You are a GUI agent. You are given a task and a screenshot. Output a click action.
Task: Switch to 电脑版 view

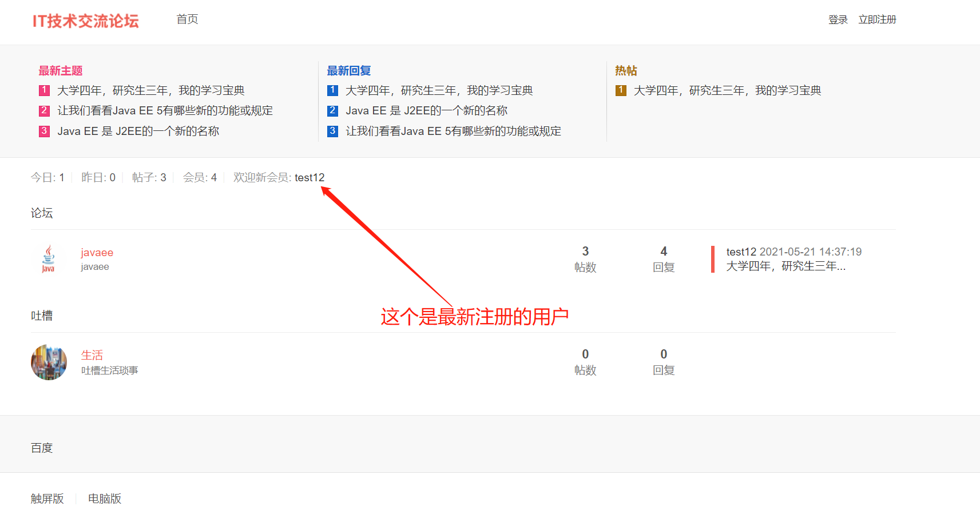coord(105,499)
